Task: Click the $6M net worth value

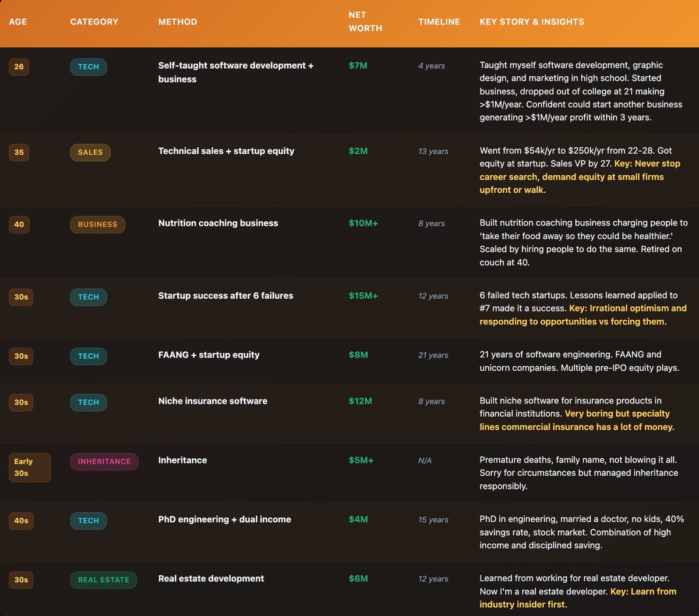Action: click(x=358, y=579)
